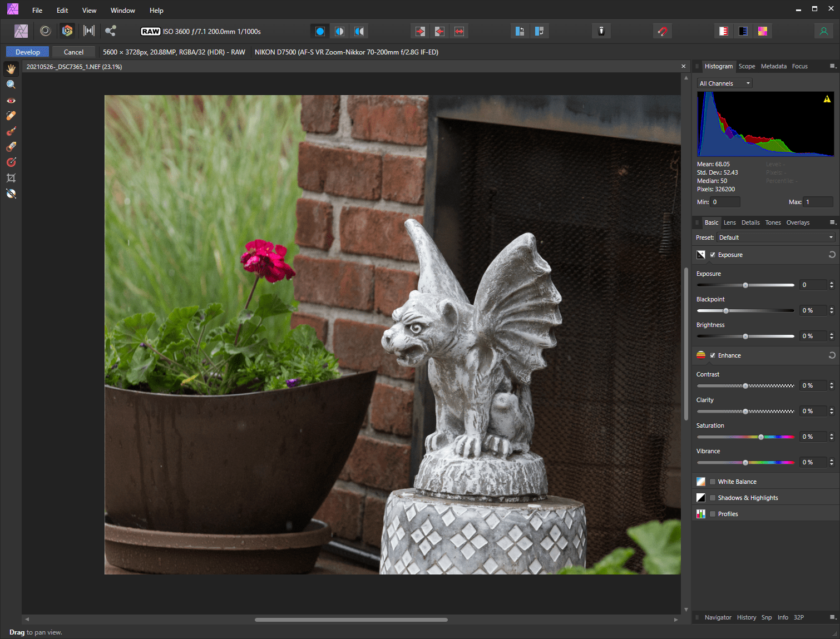Select the White Balance tool
840x639 pixels.
coord(11,194)
